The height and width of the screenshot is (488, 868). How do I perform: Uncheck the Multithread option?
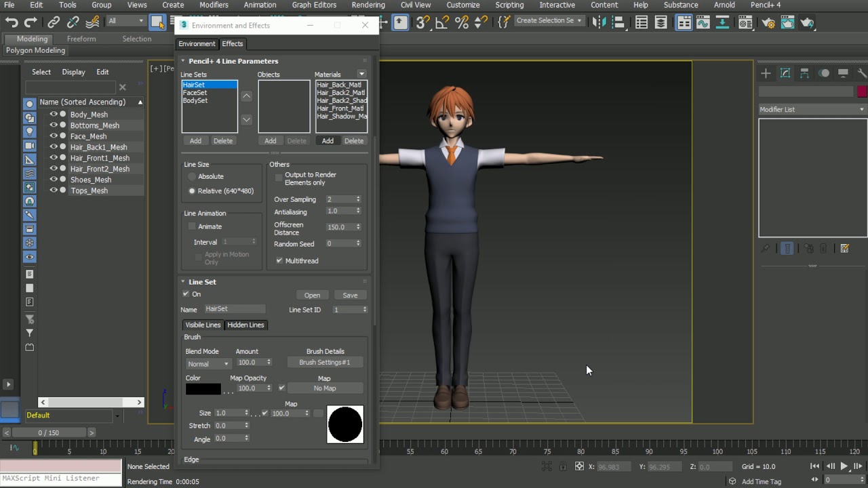pyautogui.click(x=279, y=261)
